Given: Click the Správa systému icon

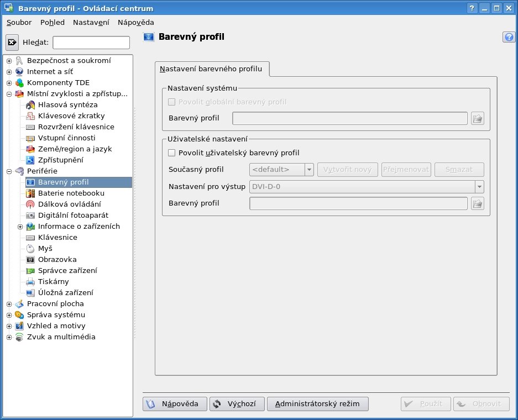Looking at the screenshot, I should point(19,314).
